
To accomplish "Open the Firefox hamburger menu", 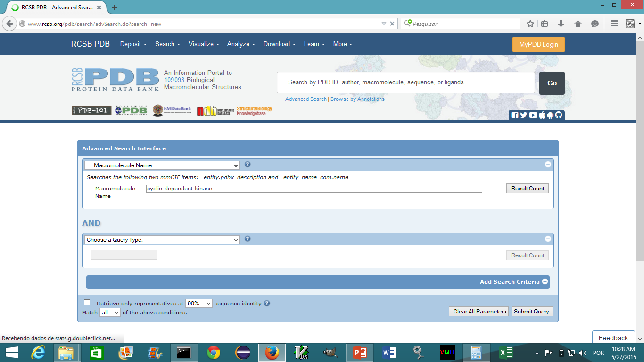I will 614,24.
